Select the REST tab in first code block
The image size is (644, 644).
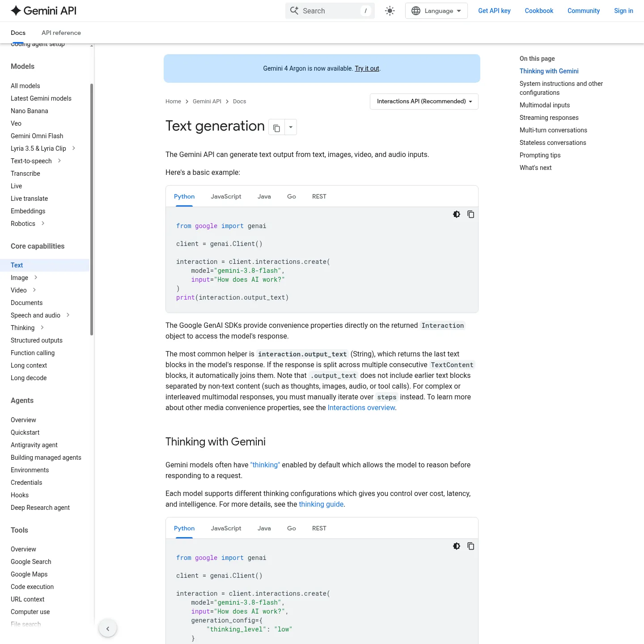pyautogui.click(x=319, y=196)
